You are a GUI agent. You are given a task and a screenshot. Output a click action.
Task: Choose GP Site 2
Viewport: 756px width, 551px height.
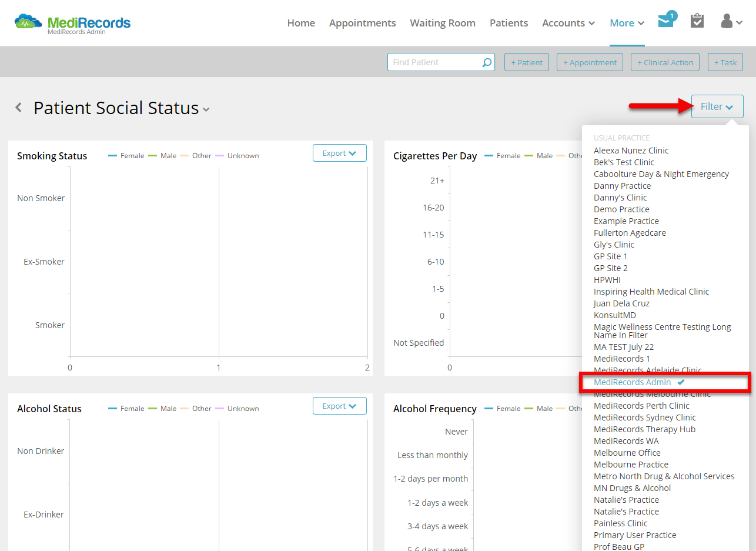click(x=611, y=268)
